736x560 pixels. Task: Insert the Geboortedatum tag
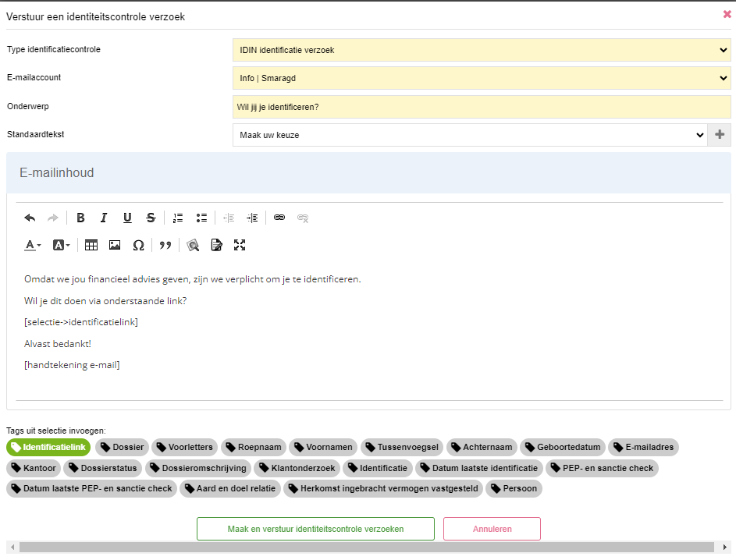pos(563,448)
